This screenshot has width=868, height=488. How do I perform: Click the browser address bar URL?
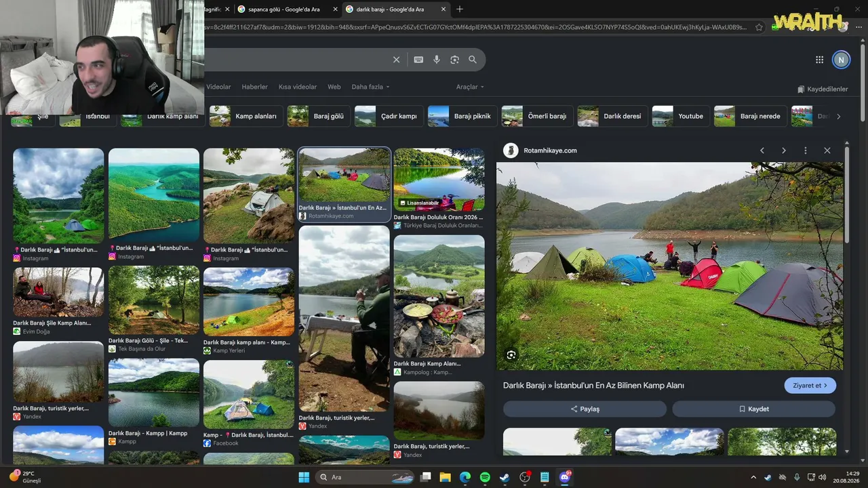[475, 27]
